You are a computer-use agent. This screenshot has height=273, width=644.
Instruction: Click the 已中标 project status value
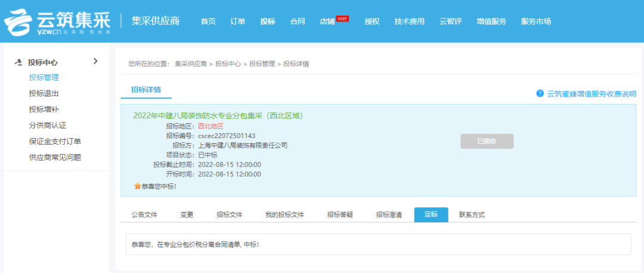[208, 155]
